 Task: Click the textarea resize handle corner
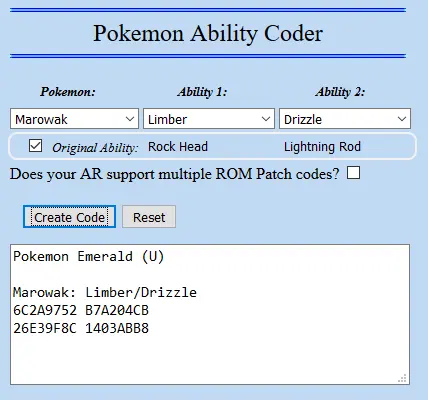coord(403,378)
